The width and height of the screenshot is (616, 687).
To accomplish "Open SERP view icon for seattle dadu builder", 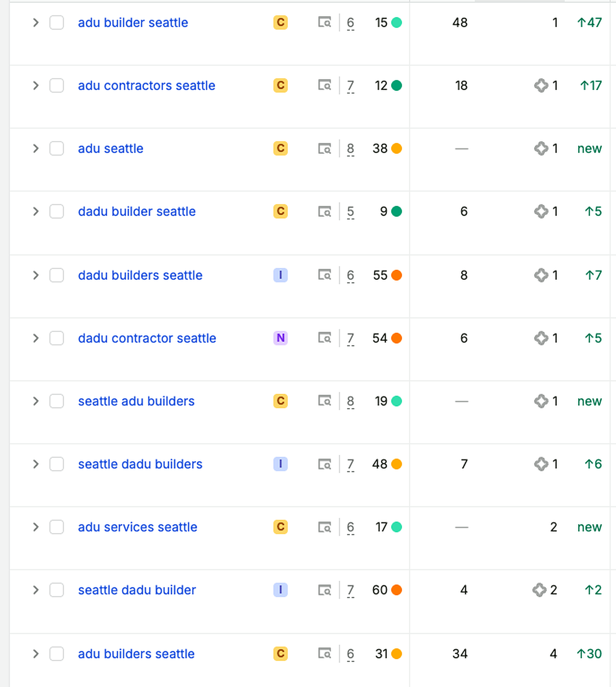I will tap(325, 590).
